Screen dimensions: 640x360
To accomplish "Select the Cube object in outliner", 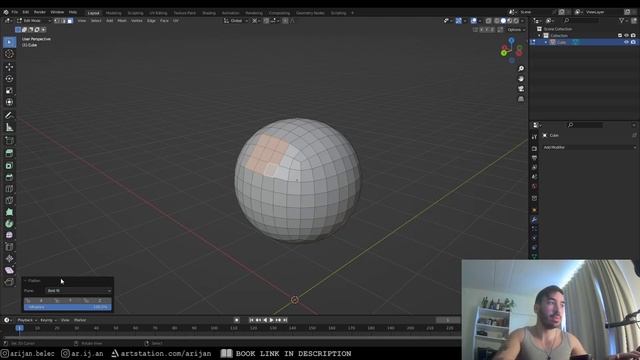I will 561,42.
